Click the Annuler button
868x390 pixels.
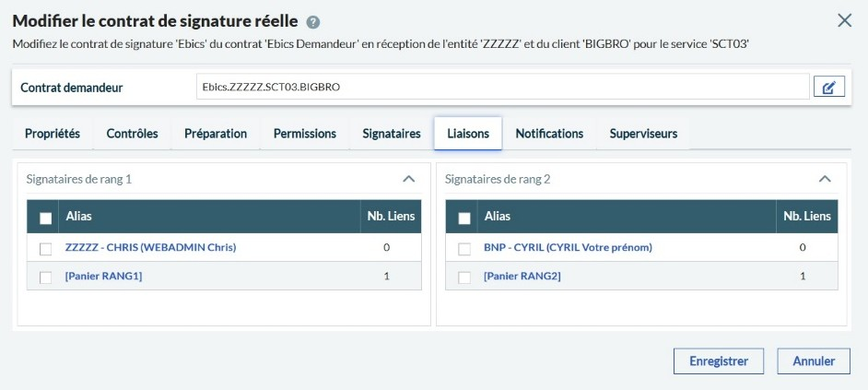(814, 361)
